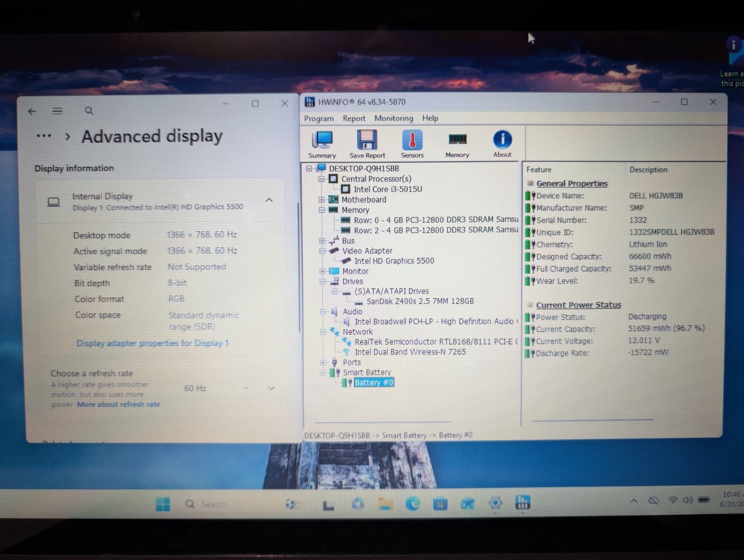
Task: Select the Smart Battery tree node
Action: (x=367, y=373)
